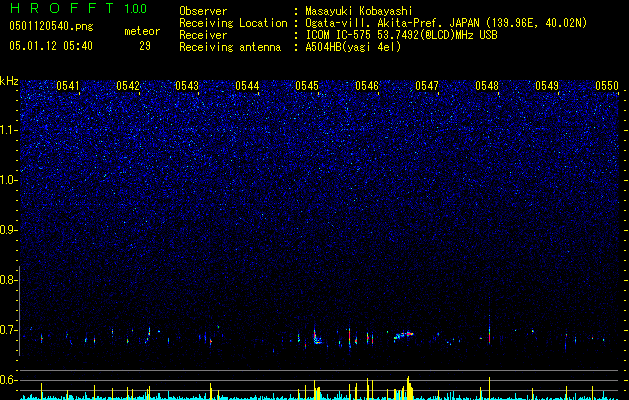Click the 0549 time marker

tap(547, 86)
